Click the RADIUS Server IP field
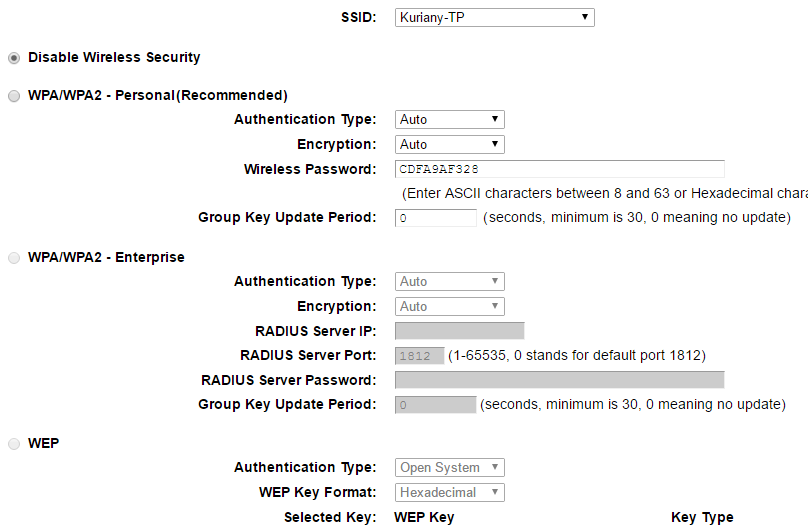808x531 pixels. (x=459, y=331)
